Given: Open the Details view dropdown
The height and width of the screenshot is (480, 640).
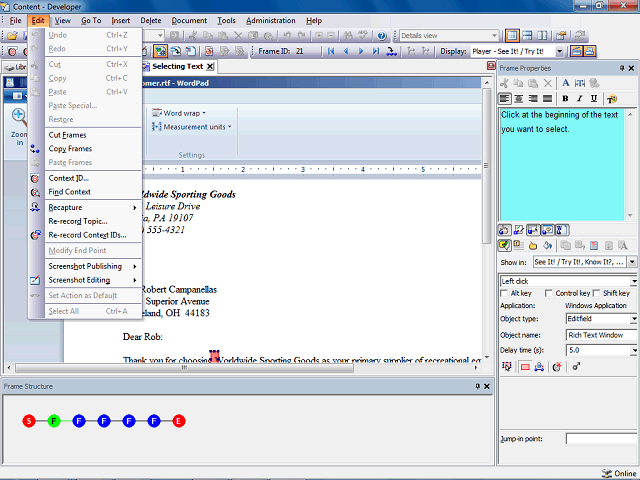Looking at the screenshot, I should [x=494, y=36].
